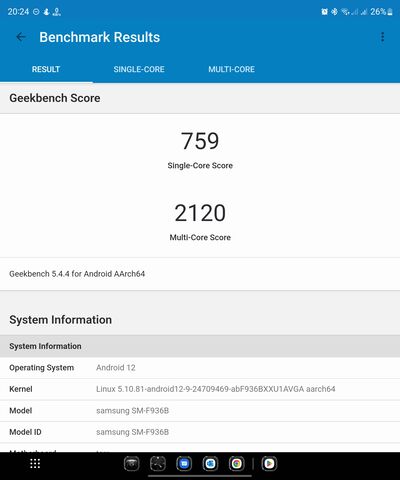Switch to the MULTI-CORE tab
400x480 pixels.
click(x=232, y=69)
